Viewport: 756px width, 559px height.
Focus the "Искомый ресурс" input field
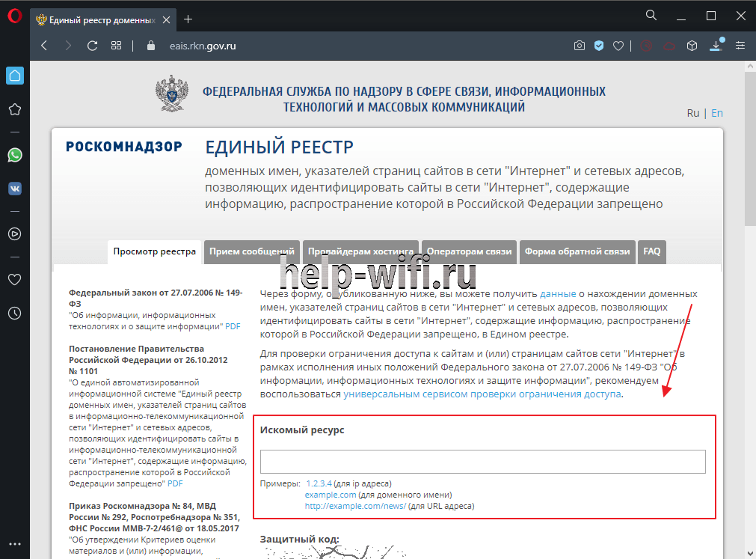[482, 462]
